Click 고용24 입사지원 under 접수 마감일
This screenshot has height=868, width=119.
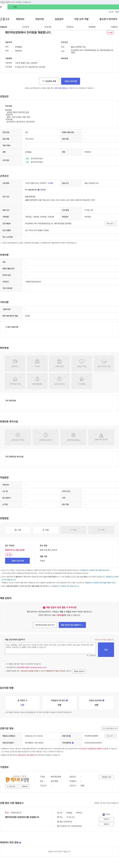point(17,561)
